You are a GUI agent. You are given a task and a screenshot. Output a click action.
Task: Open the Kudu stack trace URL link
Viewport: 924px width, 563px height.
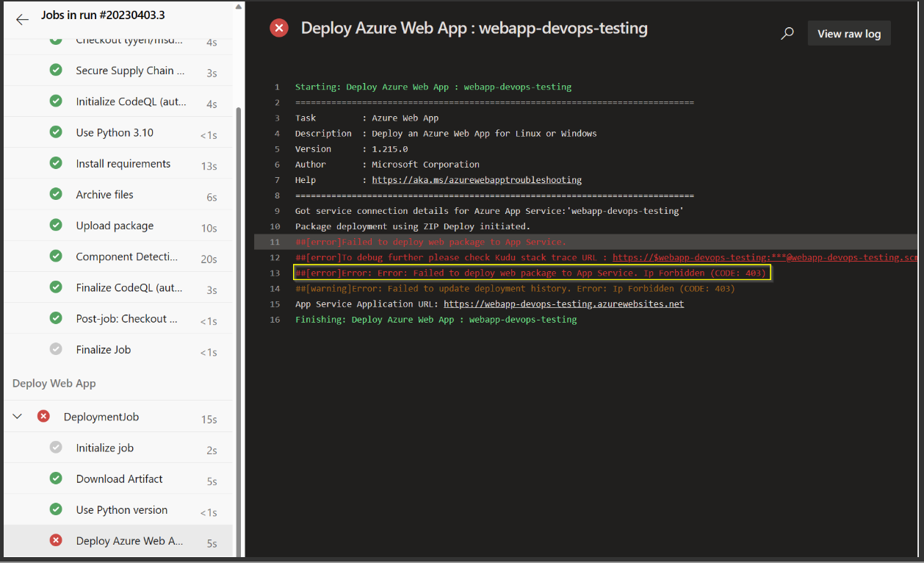(765, 257)
